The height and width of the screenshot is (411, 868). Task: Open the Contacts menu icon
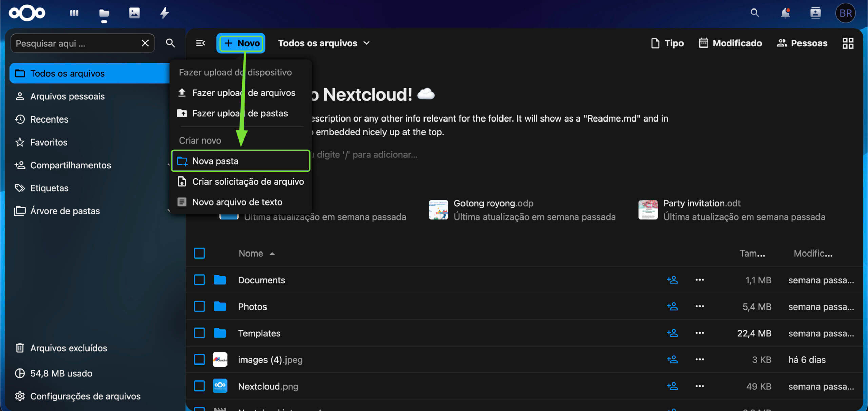coord(815,13)
